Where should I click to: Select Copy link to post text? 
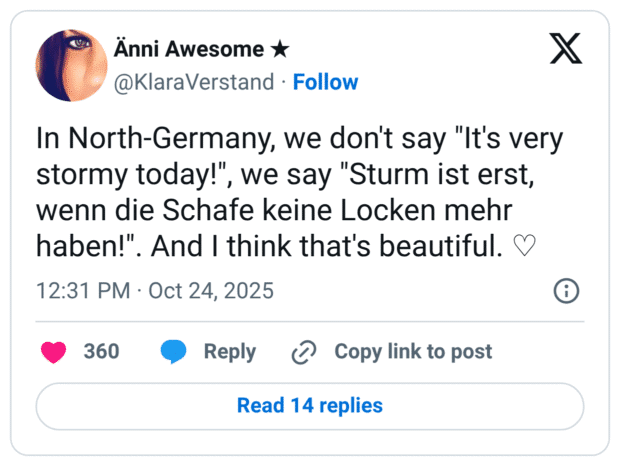coord(412,352)
